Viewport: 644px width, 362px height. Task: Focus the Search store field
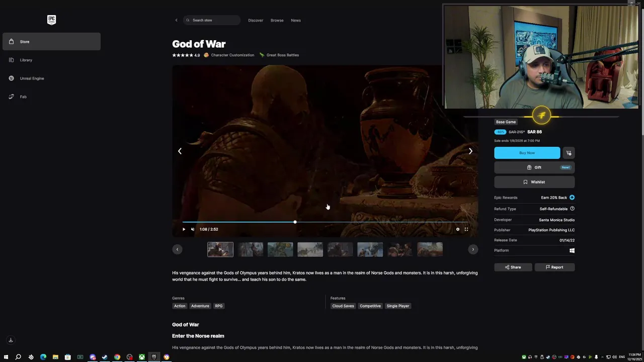coord(211,20)
